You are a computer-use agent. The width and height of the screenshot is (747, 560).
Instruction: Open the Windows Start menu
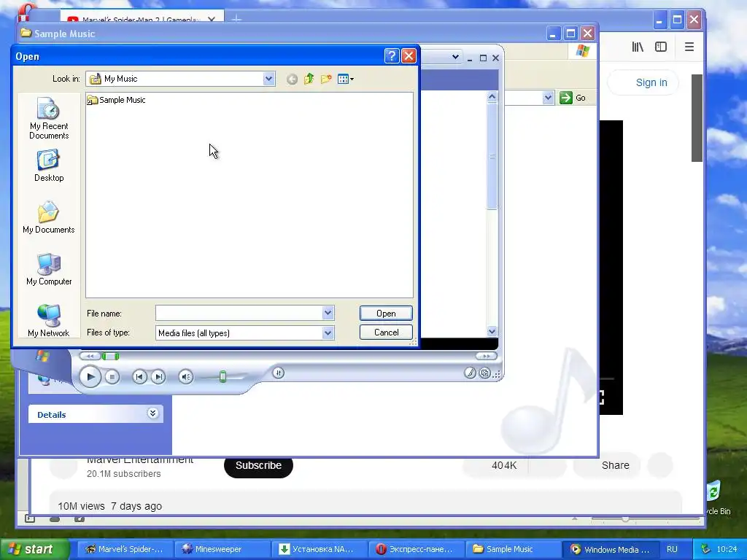tap(35, 549)
